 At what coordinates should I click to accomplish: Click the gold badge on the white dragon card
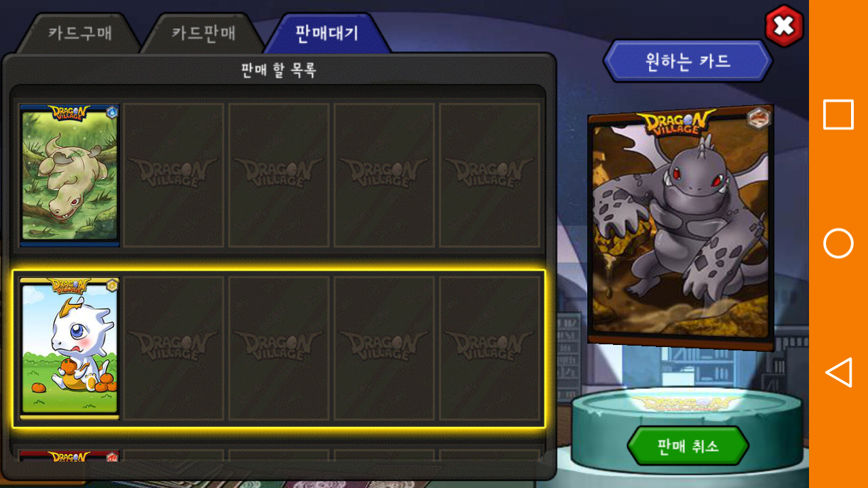click(x=112, y=285)
